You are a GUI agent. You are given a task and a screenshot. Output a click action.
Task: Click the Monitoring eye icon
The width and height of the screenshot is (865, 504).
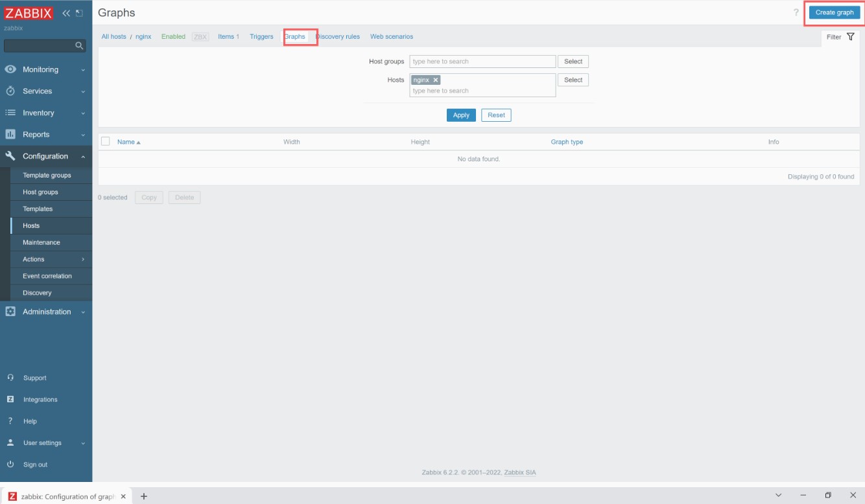(10, 69)
